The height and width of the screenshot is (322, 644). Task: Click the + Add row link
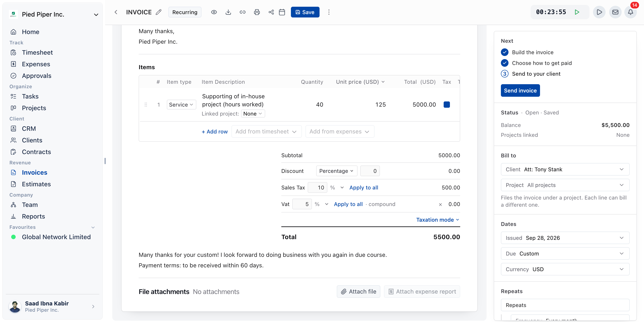click(x=214, y=131)
